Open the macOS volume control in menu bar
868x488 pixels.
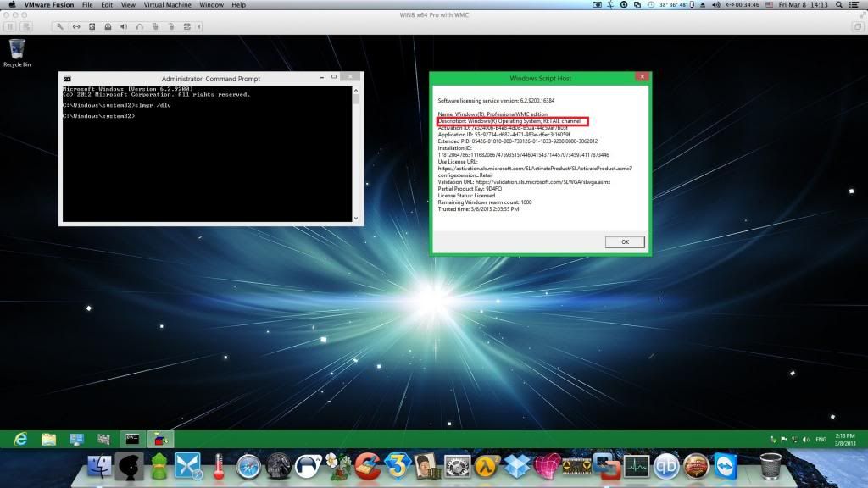(x=716, y=5)
